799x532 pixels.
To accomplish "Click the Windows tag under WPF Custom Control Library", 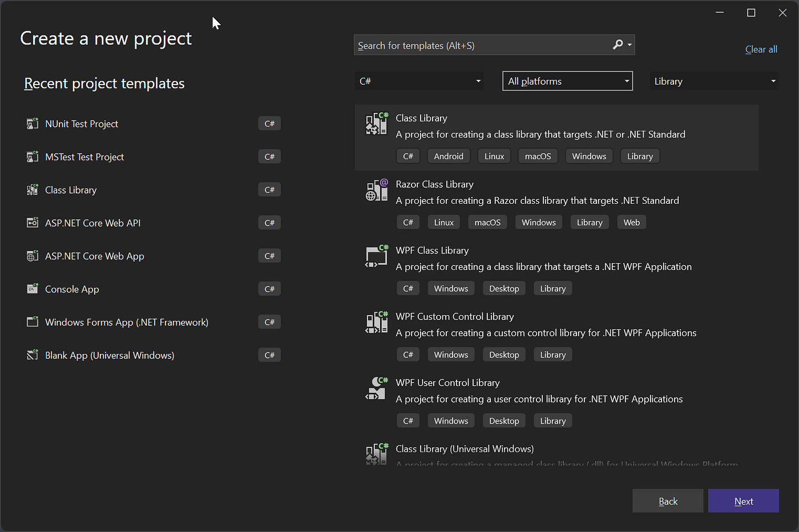I will 451,354.
